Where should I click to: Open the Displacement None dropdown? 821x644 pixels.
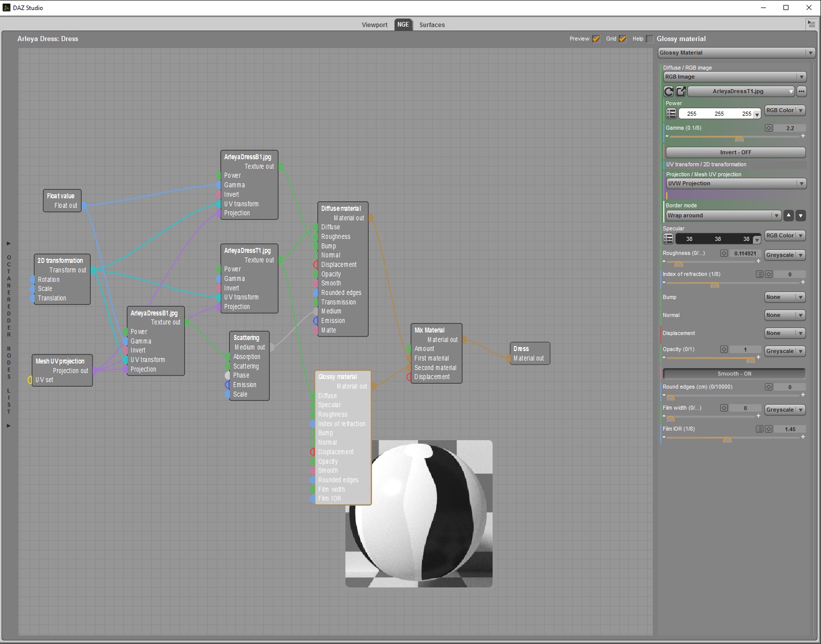784,333
